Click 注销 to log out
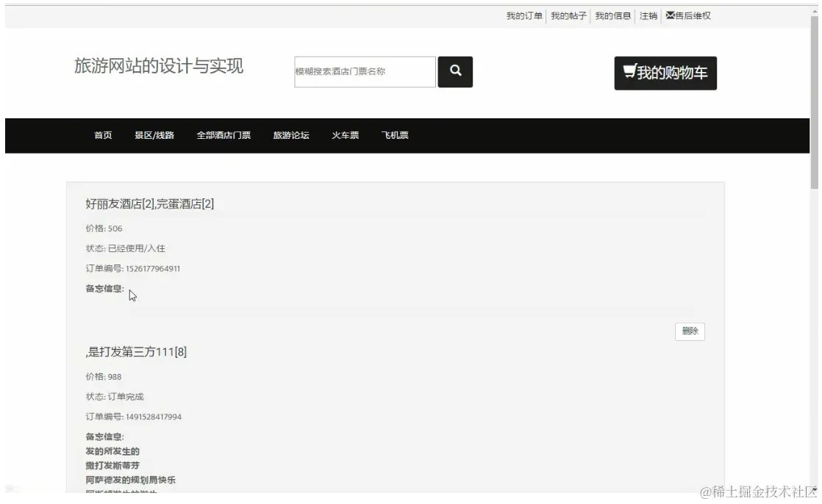The image size is (822, 504). pos(648,15)
